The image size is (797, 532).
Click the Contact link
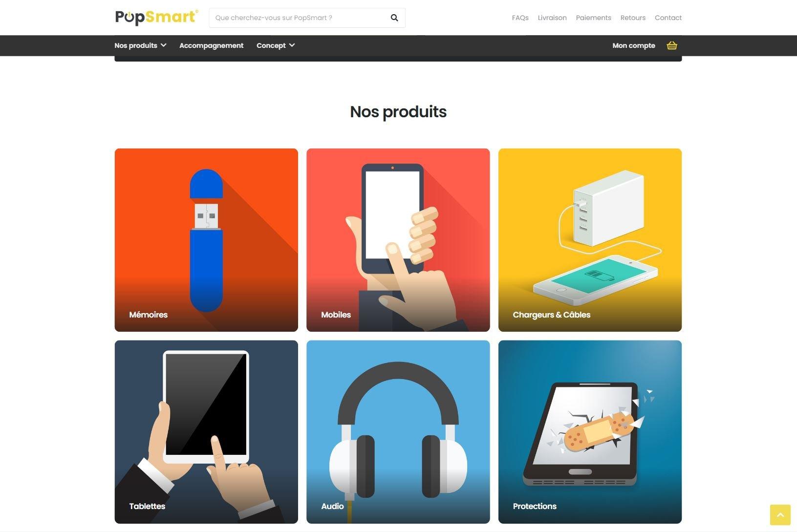pos(668,18)
